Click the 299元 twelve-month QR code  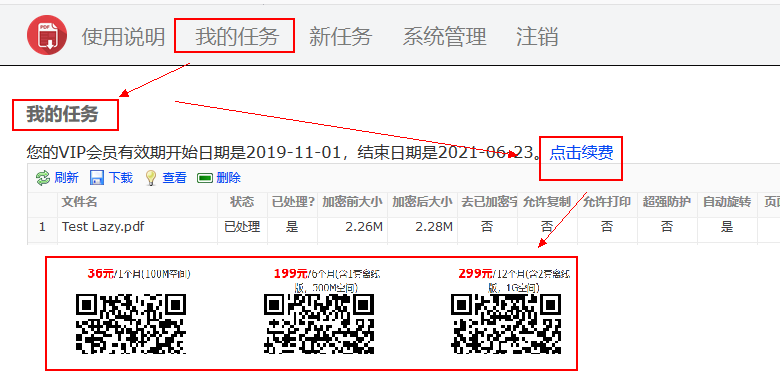(x=506, y=324)
